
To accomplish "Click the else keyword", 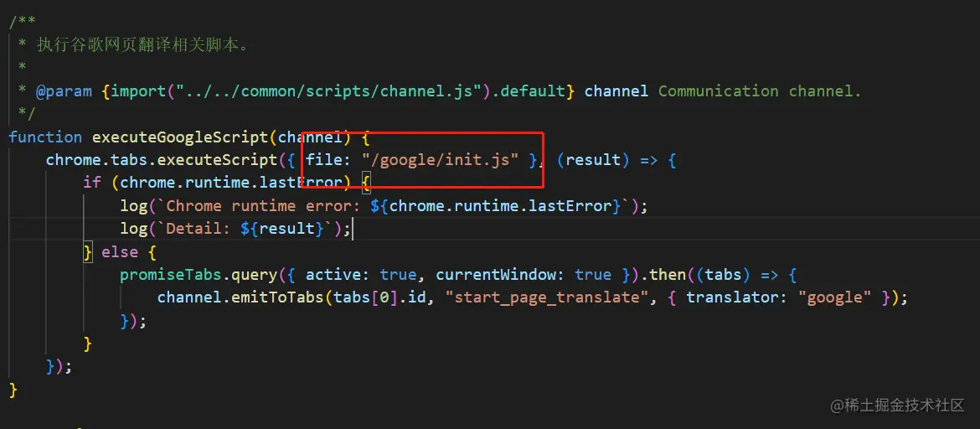I will 121,252.
